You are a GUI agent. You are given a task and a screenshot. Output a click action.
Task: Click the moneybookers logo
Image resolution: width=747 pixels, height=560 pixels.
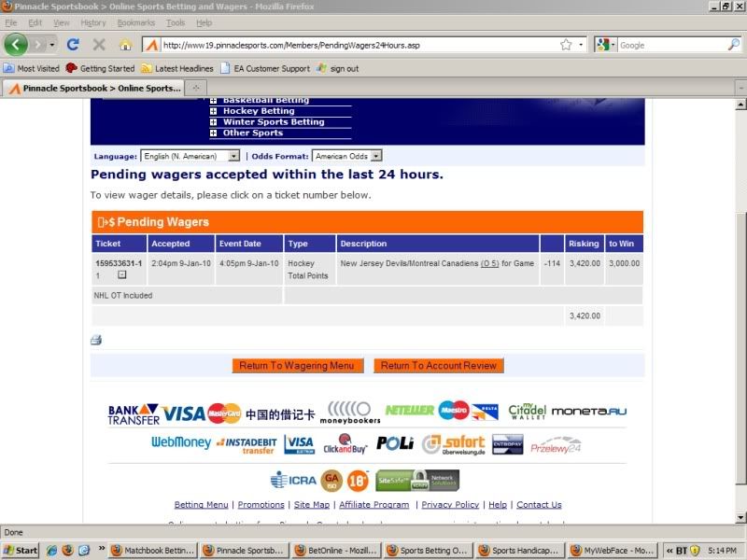(350, 413)
